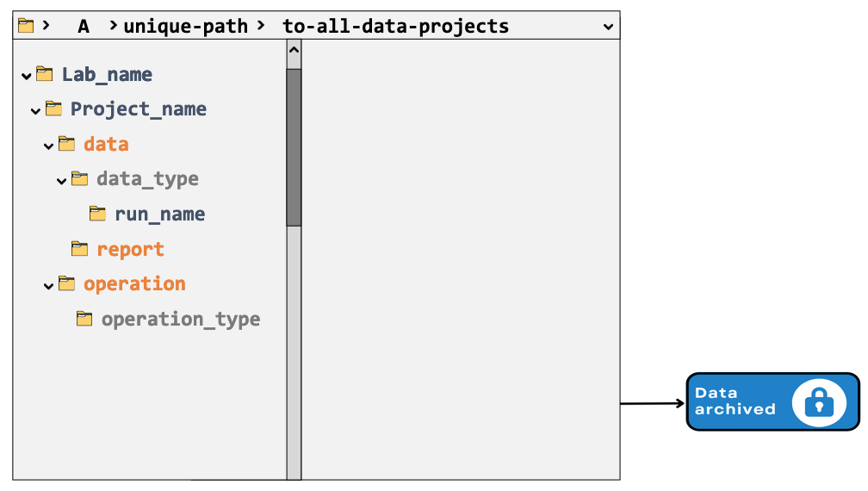Click the folder icon next to data
Screen dimensions: 868x491
click(x=66, y=144)
